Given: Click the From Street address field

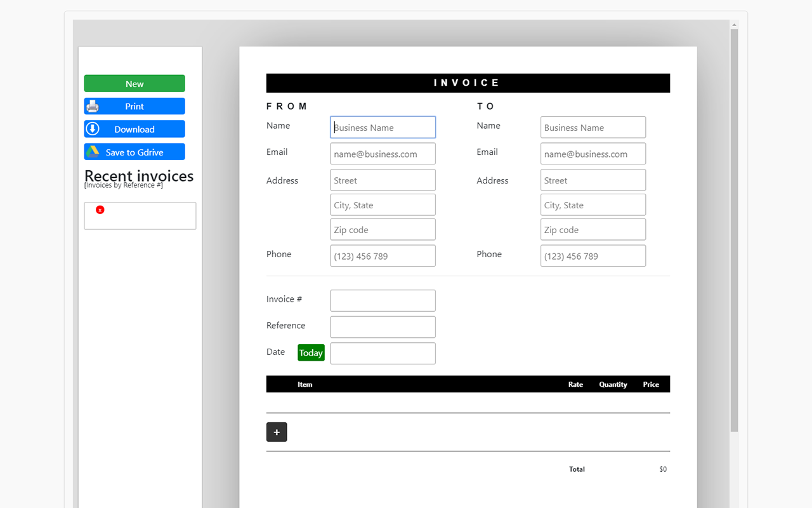Looking at the screenshot, I should pyautogui.click(x=383, y=180).
